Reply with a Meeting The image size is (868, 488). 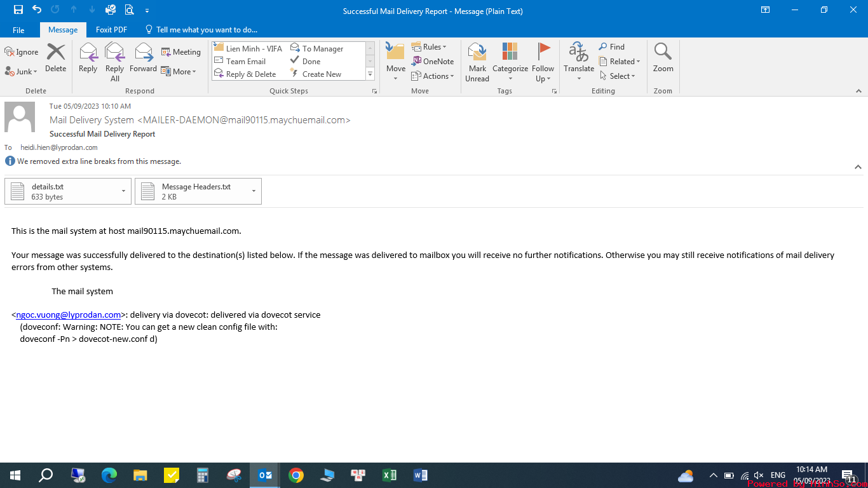(181, 52)
